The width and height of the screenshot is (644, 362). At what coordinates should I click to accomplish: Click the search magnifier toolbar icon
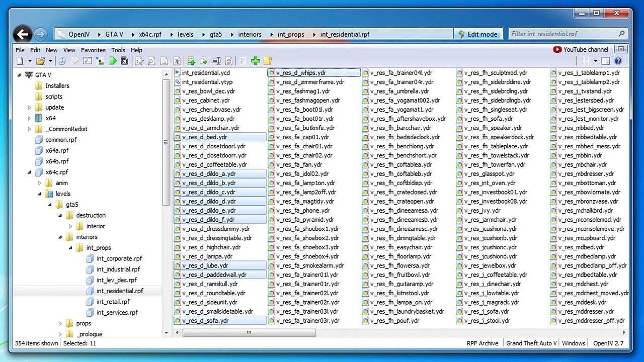click(x=151, y=61)
